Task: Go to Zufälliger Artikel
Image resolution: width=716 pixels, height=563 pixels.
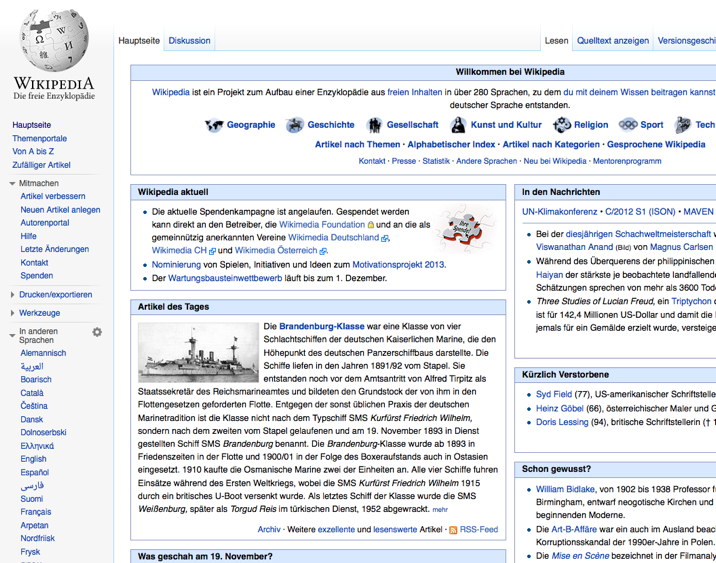Action: [x=42, y=165]
